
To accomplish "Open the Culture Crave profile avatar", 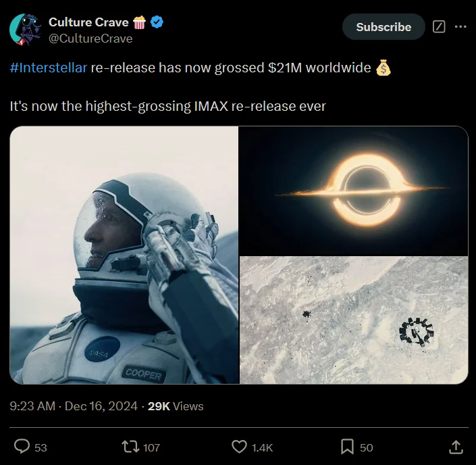I will [26, 30].
